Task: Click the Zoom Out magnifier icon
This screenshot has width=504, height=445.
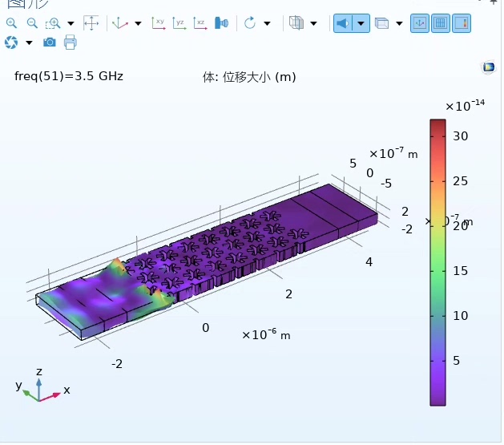Action: pos(33,23)
